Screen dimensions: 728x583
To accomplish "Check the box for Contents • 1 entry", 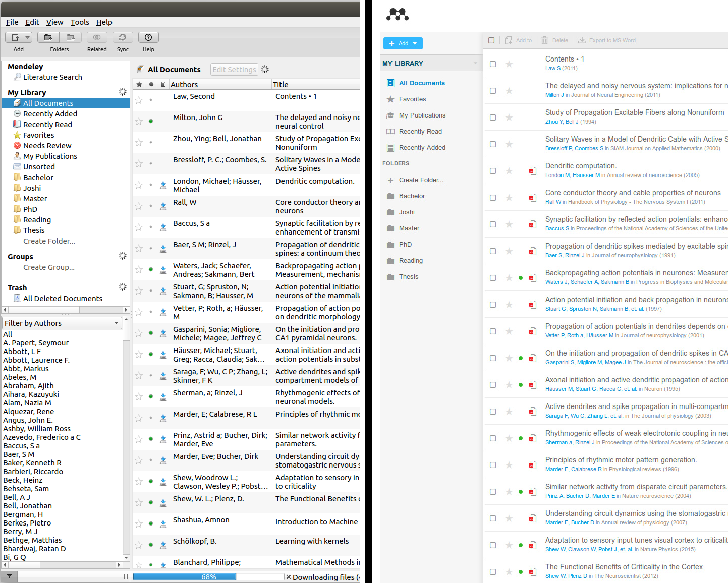I will [x=493, y=64].
